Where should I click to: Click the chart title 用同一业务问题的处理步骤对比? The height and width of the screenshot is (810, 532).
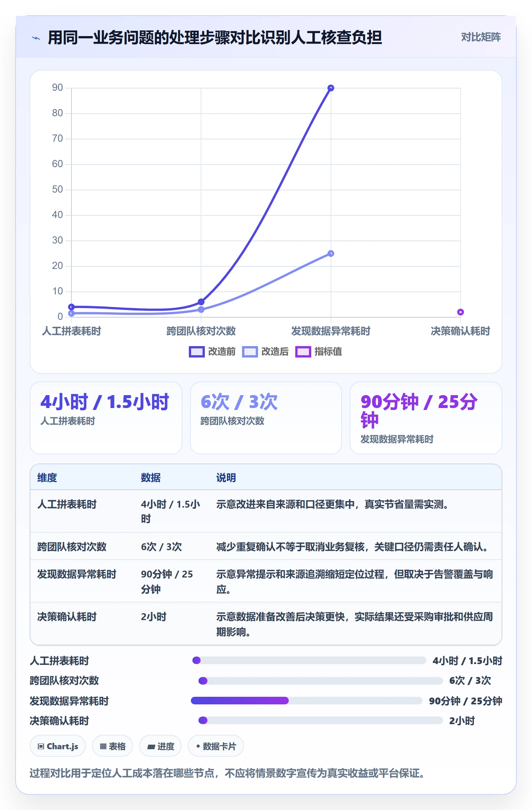point(215,38)
